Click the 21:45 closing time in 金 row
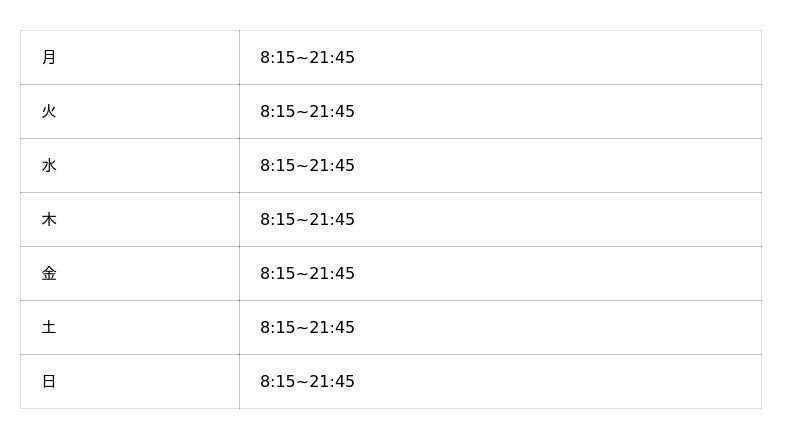The height and width of the screenshot is (439, 800). click(x=332, y=274)
